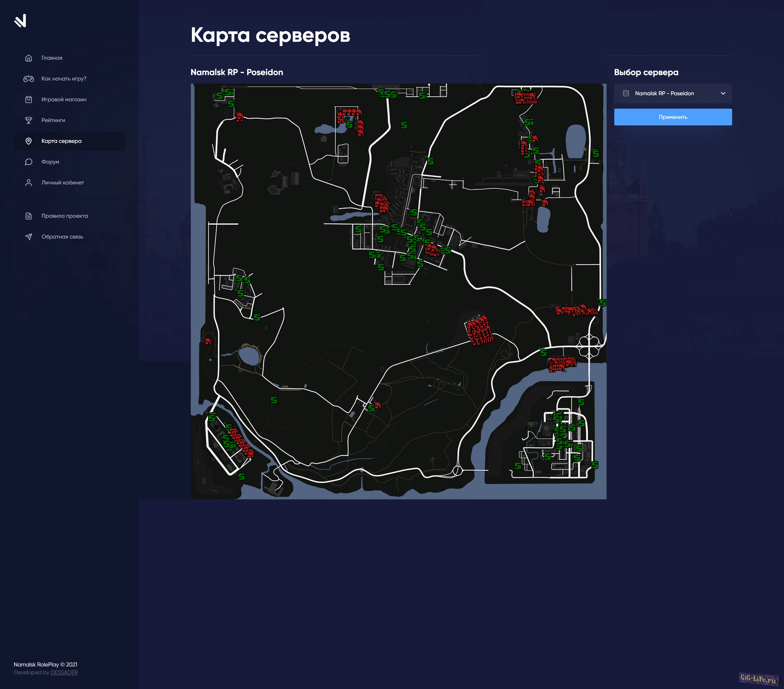Open the Форум menu item
784x689 pixels.
(50, 162)
